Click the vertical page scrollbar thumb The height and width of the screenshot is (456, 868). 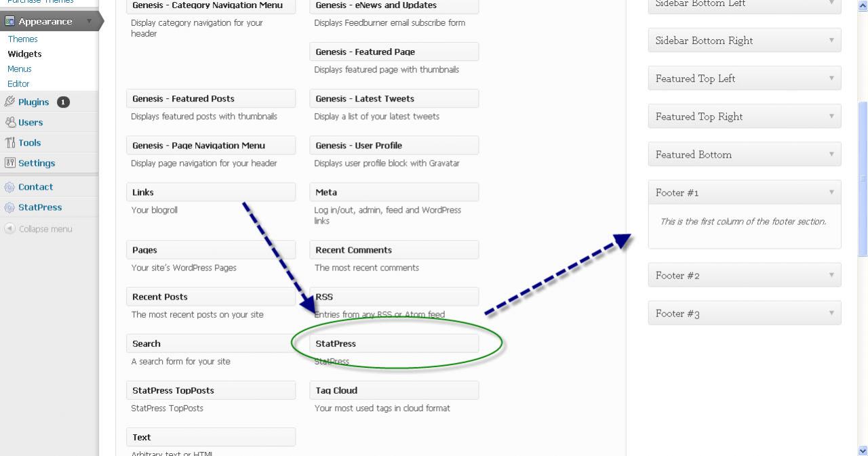863,180
